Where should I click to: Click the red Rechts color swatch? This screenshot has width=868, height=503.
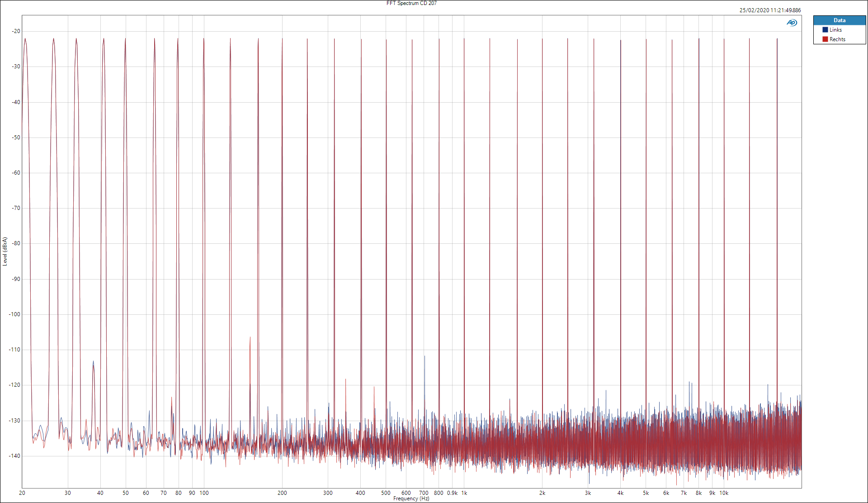click(x=825, y=39)
